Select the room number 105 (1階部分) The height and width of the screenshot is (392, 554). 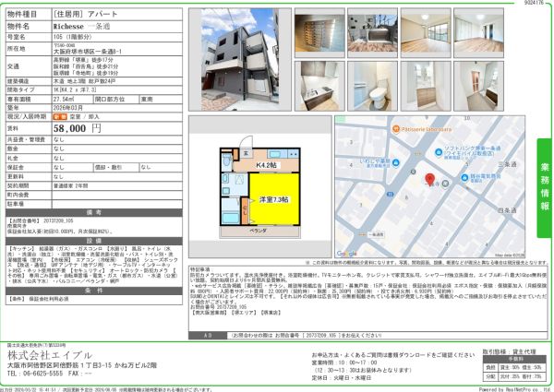click(72, 37)
